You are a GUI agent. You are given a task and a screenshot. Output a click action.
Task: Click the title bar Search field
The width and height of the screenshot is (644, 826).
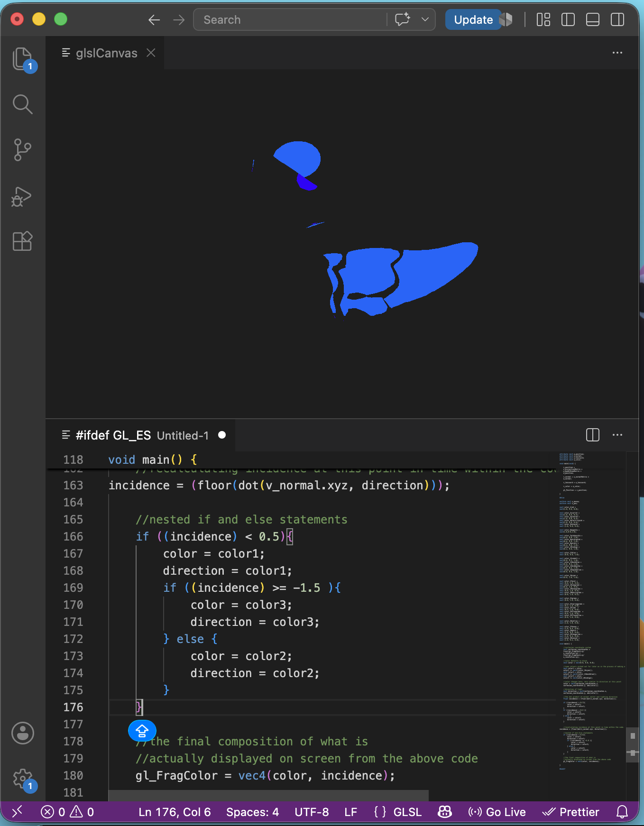click(290, 20)
